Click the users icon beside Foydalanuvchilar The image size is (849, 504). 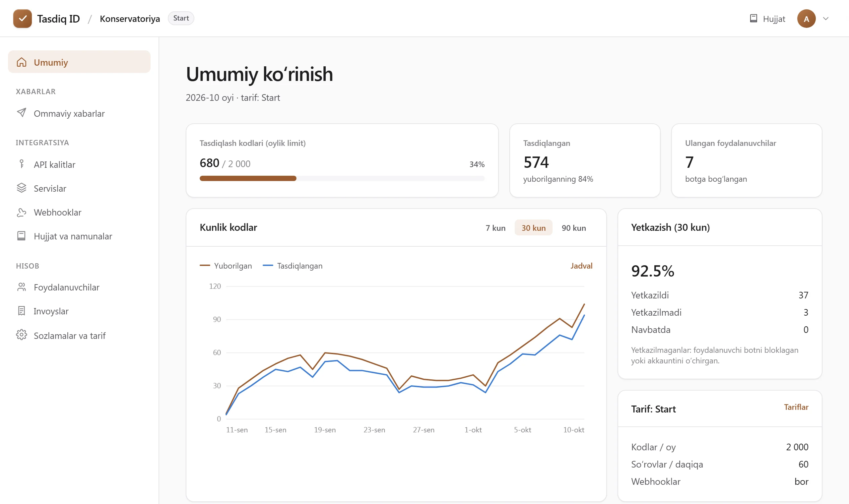(x=22, y=287)
